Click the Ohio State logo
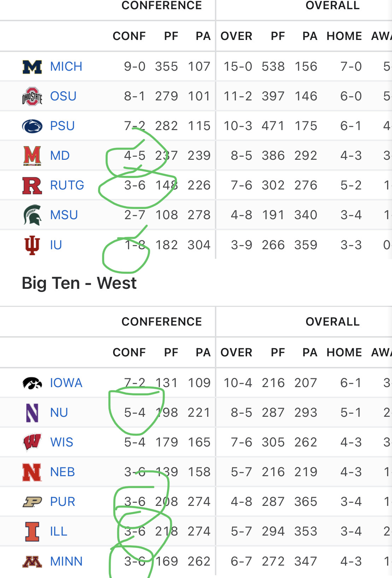 click(32, 96)
